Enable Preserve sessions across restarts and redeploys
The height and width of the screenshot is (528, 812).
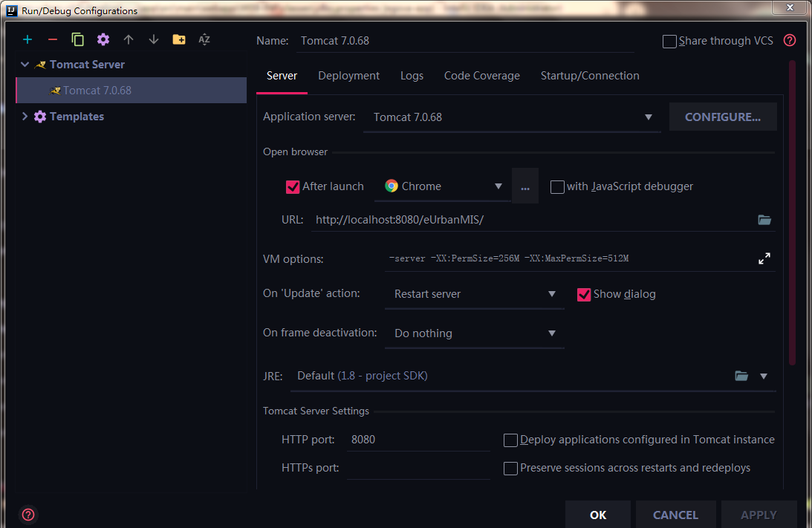click(510, 469)
